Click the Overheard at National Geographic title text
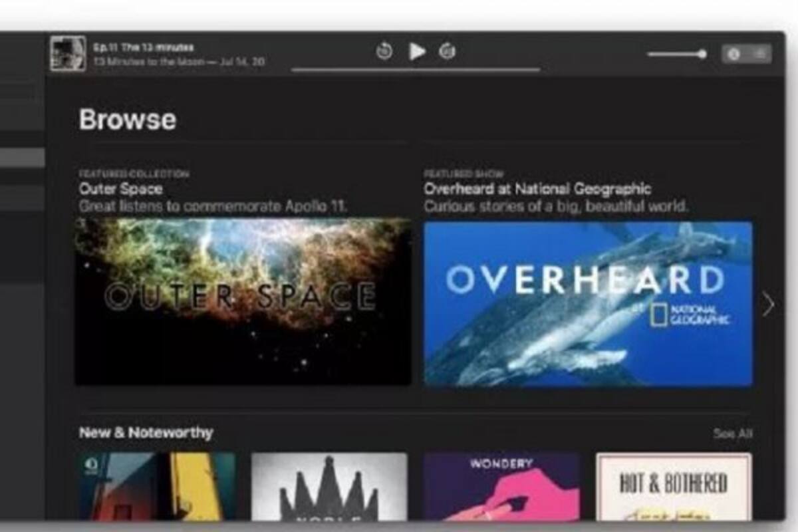Viewport: 798px width, 532px height. coord(537,189)
